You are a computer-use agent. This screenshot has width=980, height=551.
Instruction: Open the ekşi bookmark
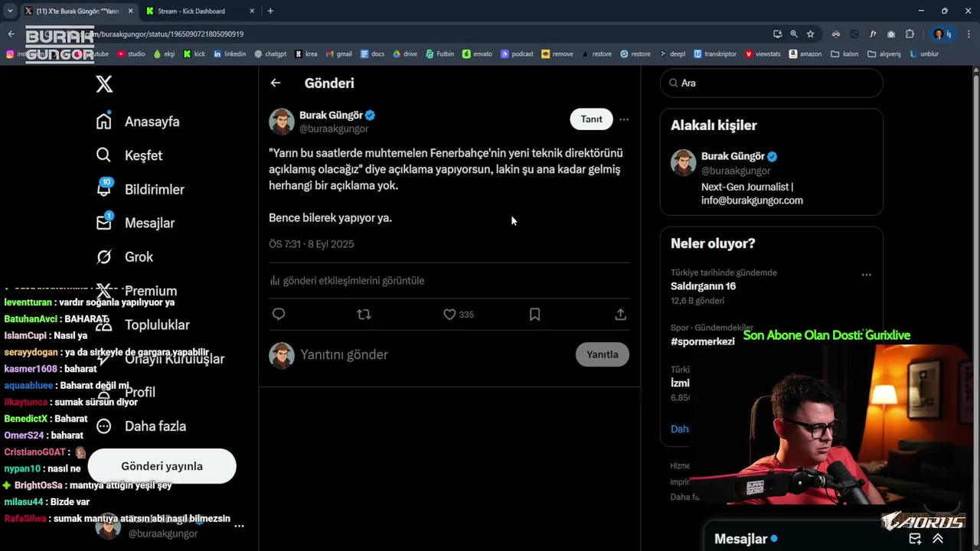click(164, 54)
